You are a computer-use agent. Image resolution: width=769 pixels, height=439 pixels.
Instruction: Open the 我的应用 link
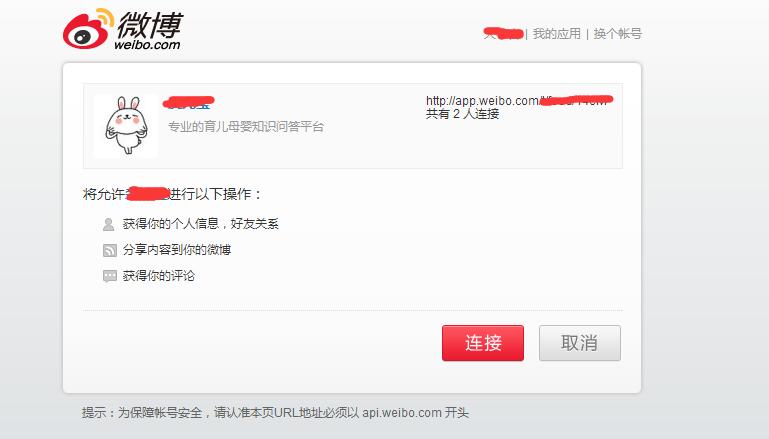(557, 34)
